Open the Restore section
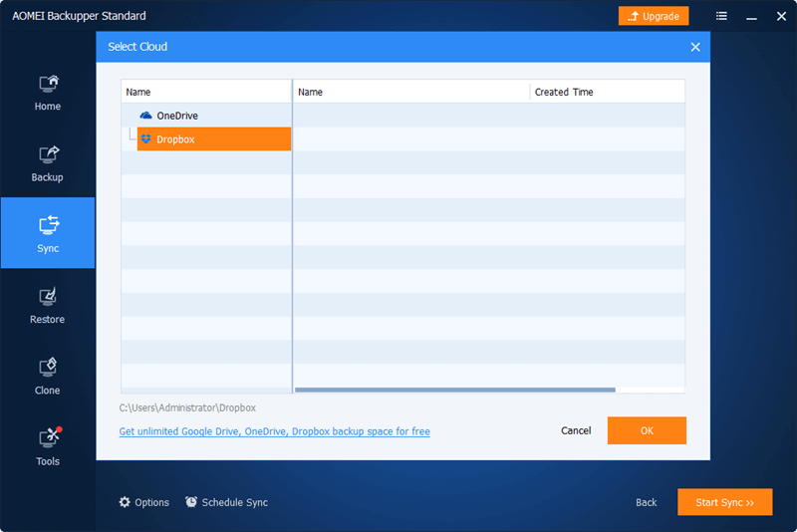Screen dimensions: 797x532 point(48,306)
